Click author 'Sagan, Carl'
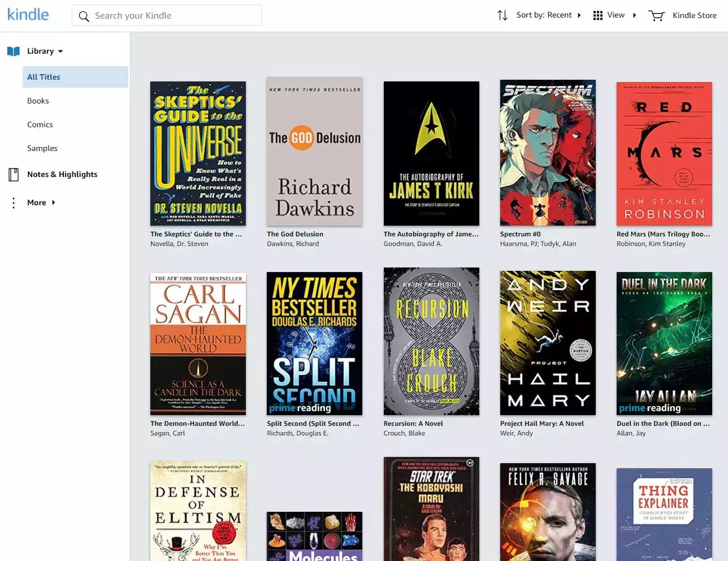Screen dimensions: 728x561 pyautogui.click(x=167, y=433)
